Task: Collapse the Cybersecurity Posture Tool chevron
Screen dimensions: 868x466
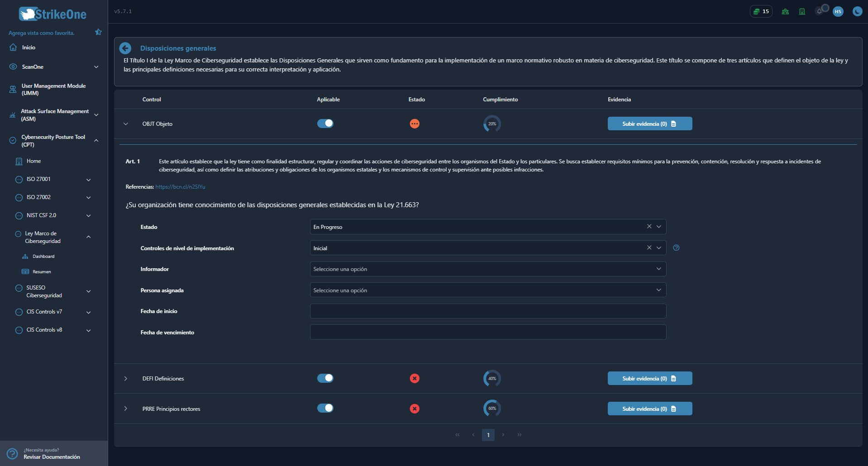Action: [96, 141]
